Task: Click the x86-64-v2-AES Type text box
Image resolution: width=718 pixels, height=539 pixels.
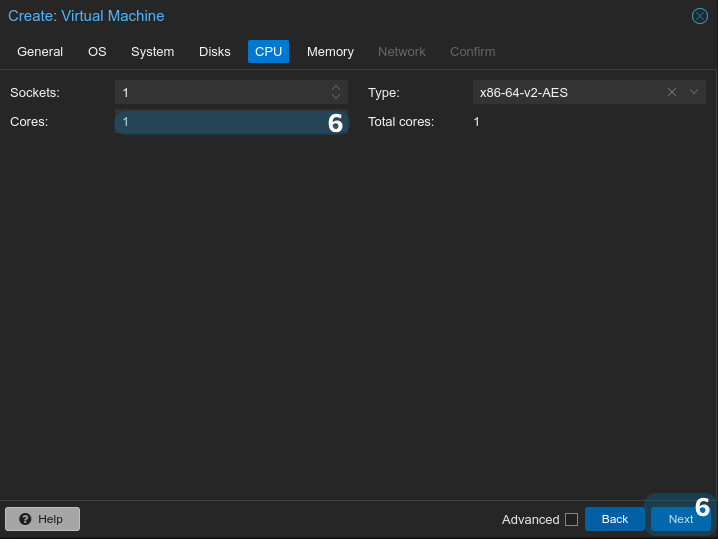Action: tap(565, 92)
